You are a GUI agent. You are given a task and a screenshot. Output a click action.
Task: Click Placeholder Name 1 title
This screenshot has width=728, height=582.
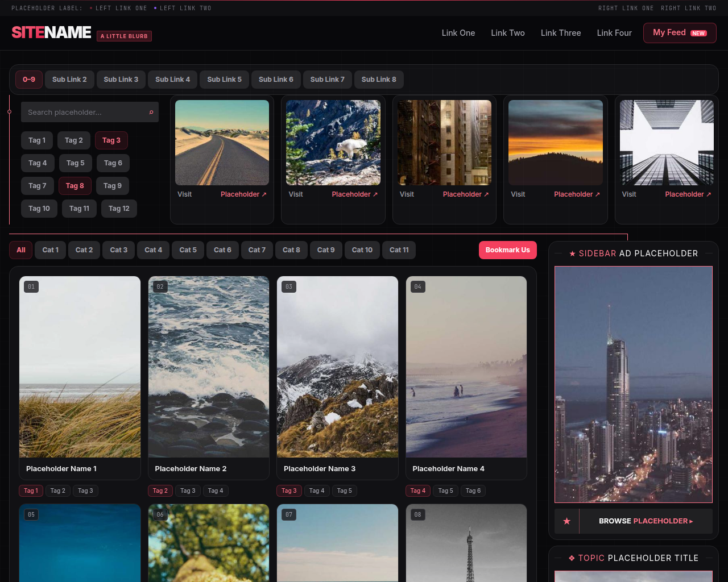click(x=61, y=469)
